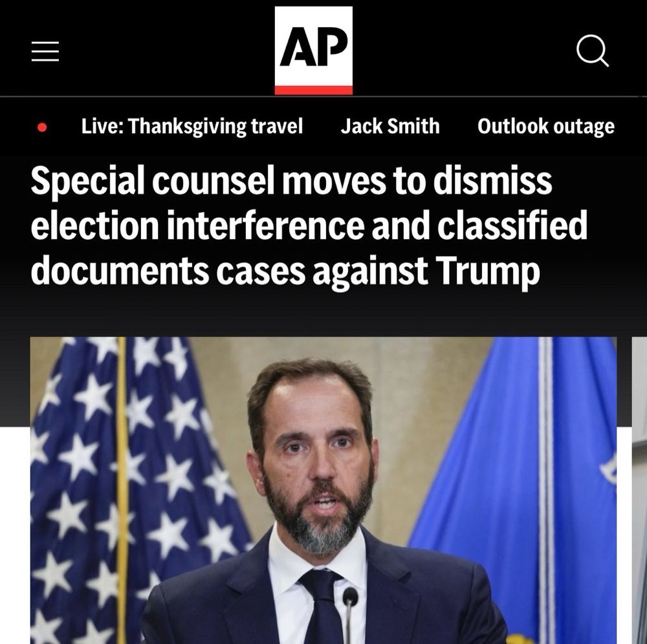The width and height of the screenshot is (647, 644).
Task: Open the Live: Thanksgiving travel topic
Action: pyautogui.click(x=192, y=126)
